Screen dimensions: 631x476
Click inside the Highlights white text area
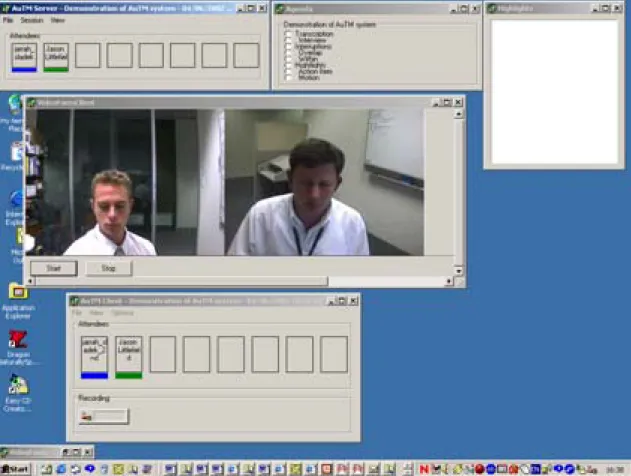pos(555,92)
